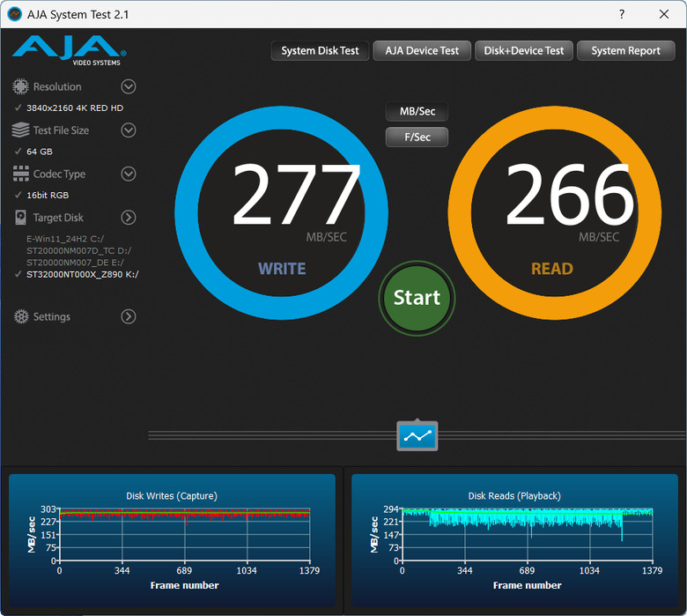Open the Settings arrow
Image resolution: width=687 pixels, height=616 pixels.
point(129,316)
